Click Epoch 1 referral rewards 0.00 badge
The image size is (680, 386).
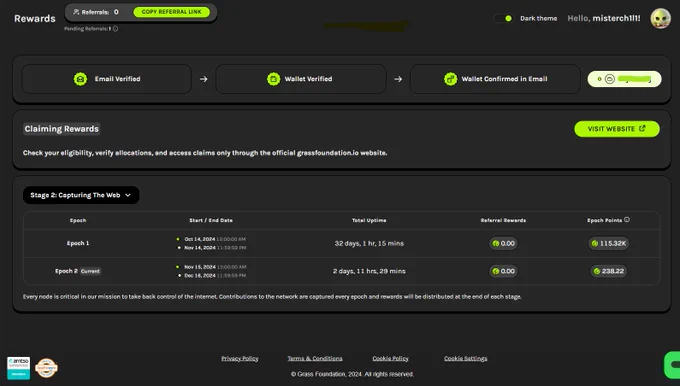click(503, 243)
